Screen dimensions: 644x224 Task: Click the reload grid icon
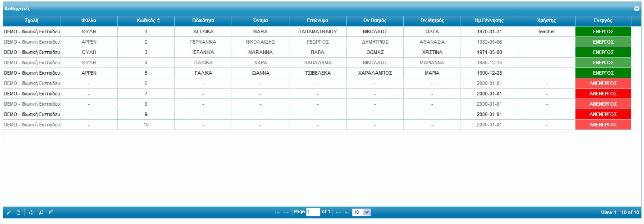pyautogui.click(x=32, y=212)
